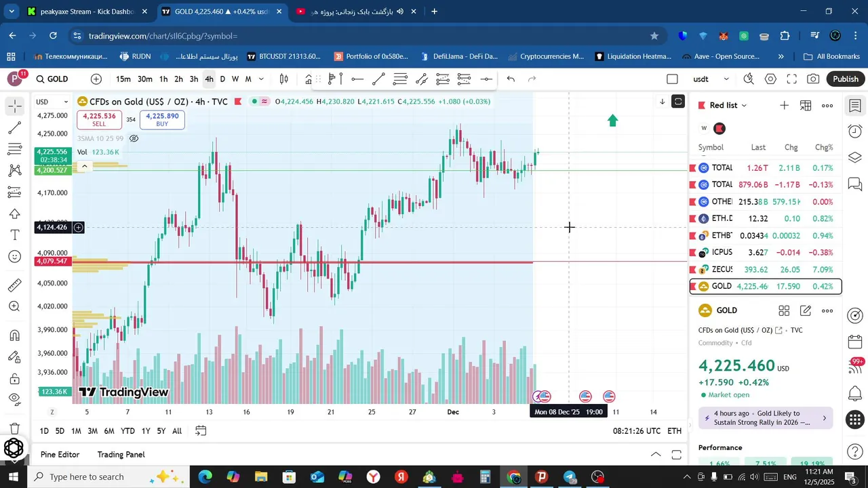Set chart range to 1D

point(44,431)
